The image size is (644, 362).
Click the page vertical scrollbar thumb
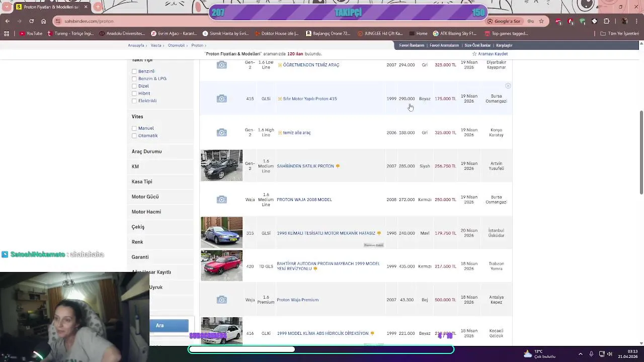click(x=641, y=152)
